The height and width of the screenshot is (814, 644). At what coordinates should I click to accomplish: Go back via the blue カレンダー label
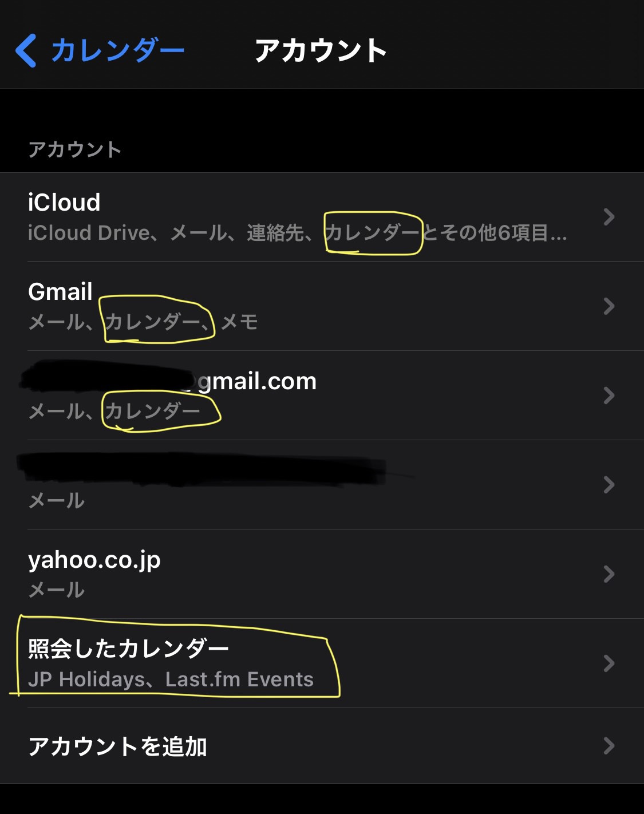pos(117,50)
